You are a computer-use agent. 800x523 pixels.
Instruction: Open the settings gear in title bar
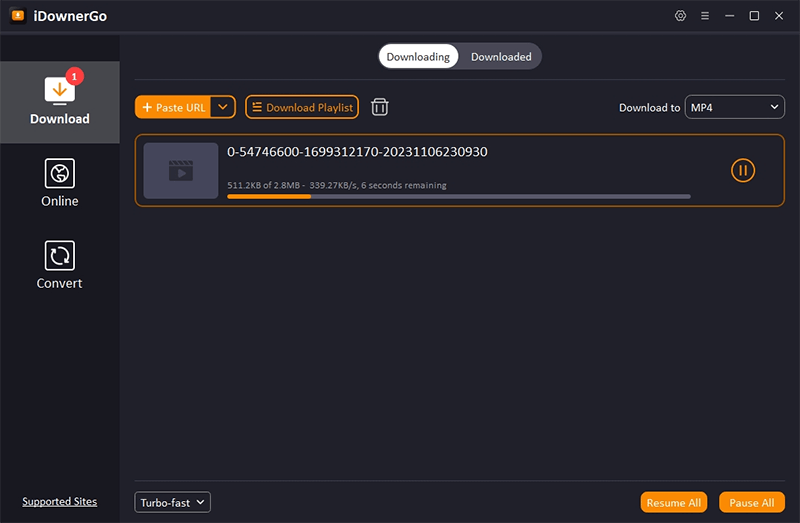681,16
